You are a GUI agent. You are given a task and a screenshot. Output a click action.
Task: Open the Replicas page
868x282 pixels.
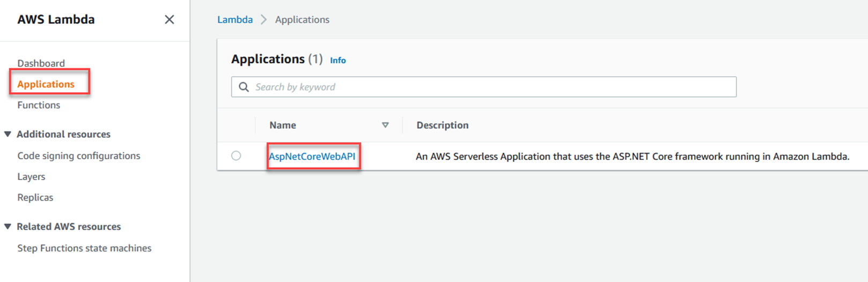[35, 197]
